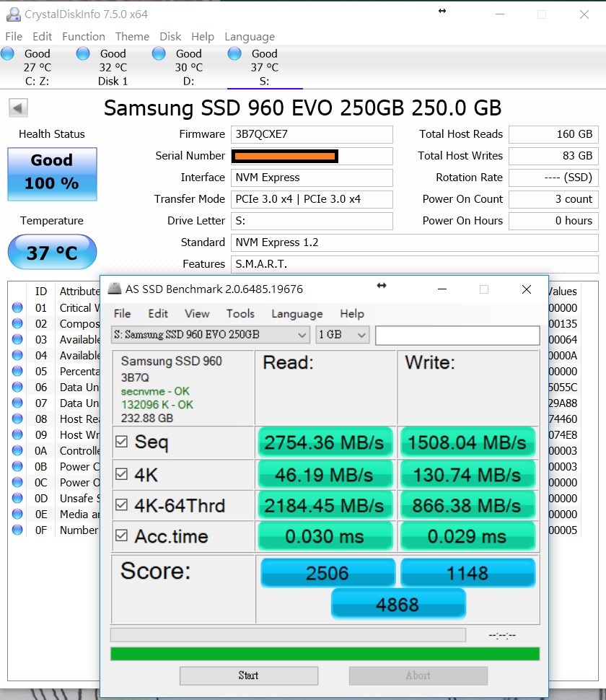Click status orb for attribute 05 row

(17, 371)
